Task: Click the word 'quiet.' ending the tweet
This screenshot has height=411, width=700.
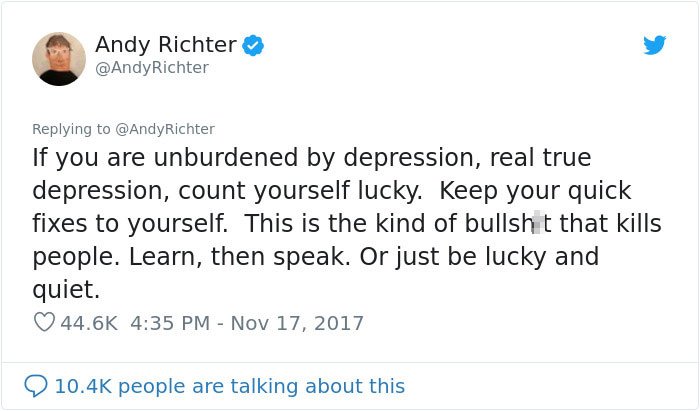Action: tap(66, 290)
